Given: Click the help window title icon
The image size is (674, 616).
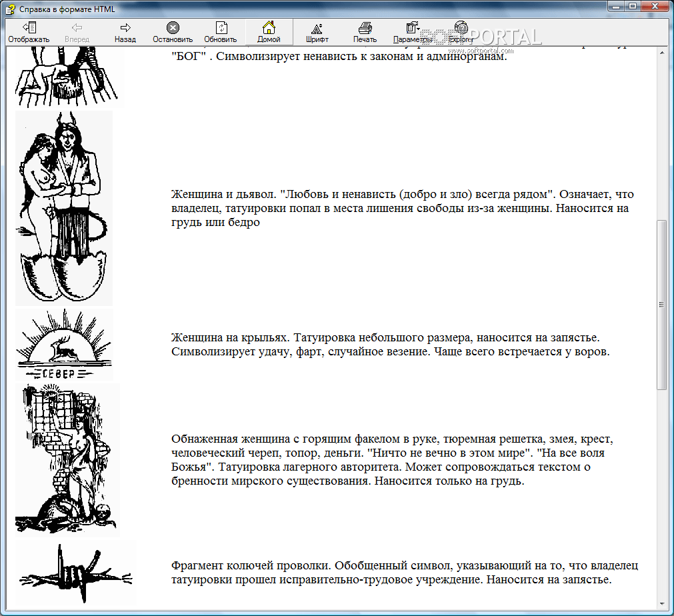Looking at the screenshot, I should pos(10,9).
